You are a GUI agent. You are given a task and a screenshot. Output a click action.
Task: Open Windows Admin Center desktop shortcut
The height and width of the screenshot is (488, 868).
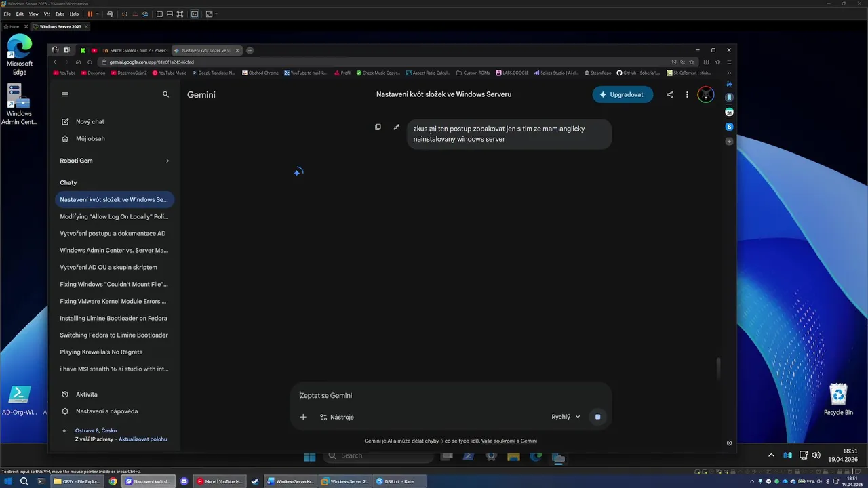tap(20, 105)
